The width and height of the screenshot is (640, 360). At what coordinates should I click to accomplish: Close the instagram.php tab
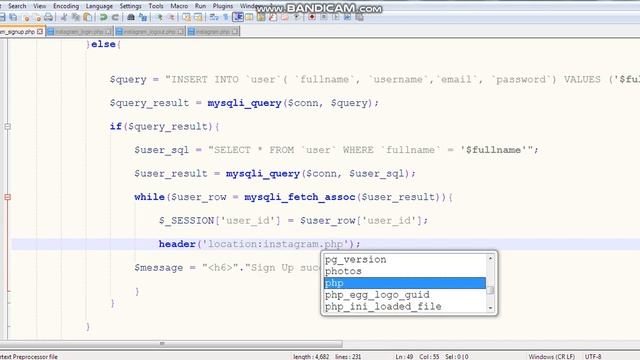point(235,31)
